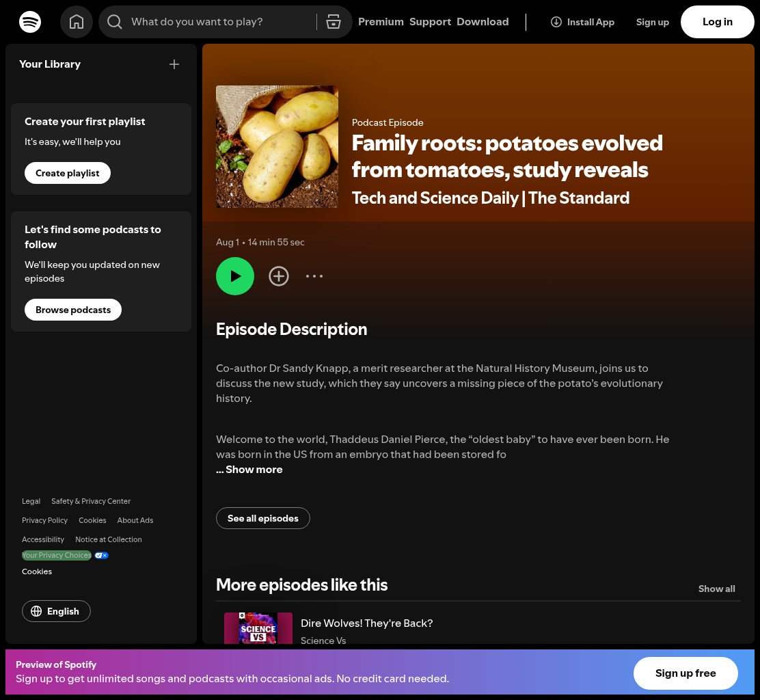The height and width of the screenshot is (700, 760).
Task: Add episode to Your Episodes with plus icon
Action: [279, 276]
